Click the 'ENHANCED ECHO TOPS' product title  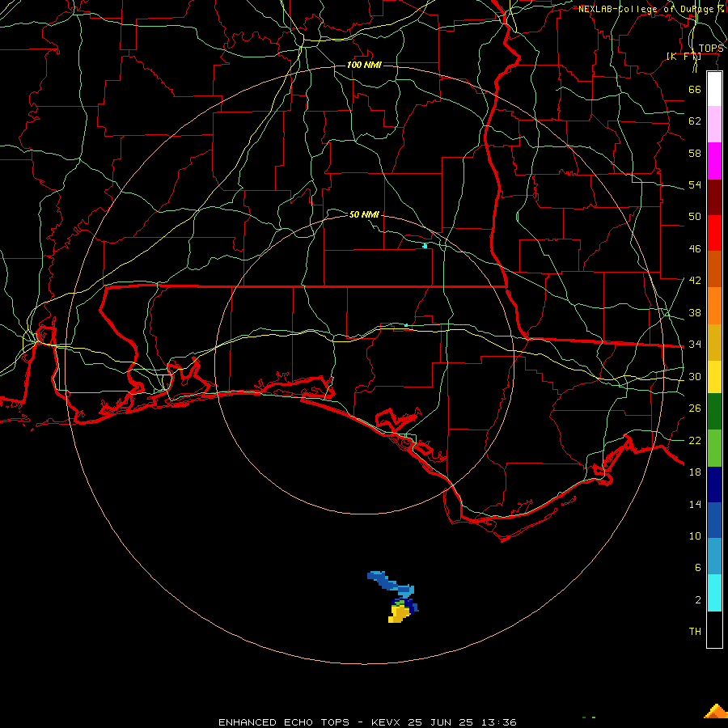[284, 722]
